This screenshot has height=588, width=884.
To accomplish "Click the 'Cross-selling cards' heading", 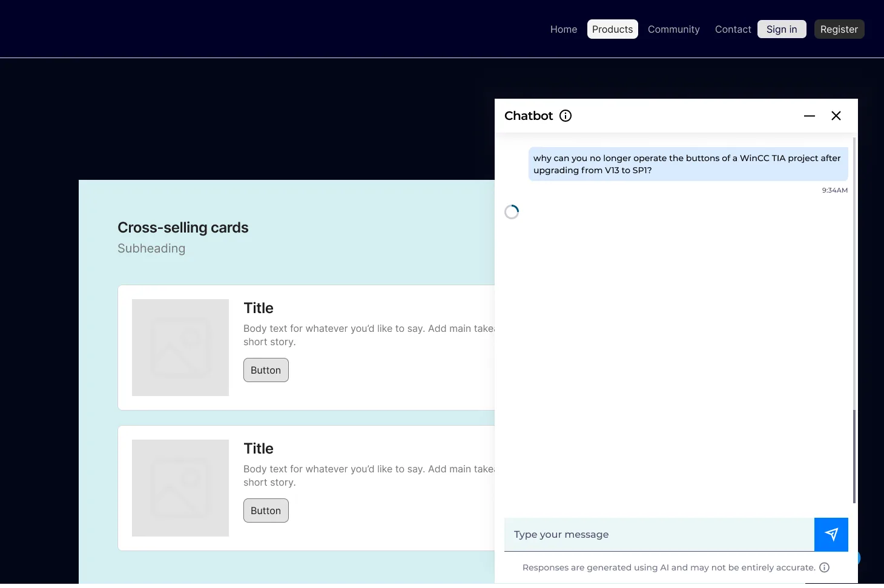I will pos(183,228).
